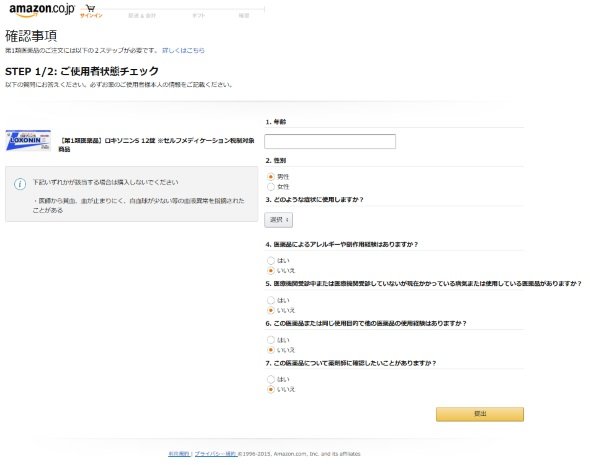Open the terms of use footer link
The height and width of the screenshot is (465, 590).
[x=179, y=454]
